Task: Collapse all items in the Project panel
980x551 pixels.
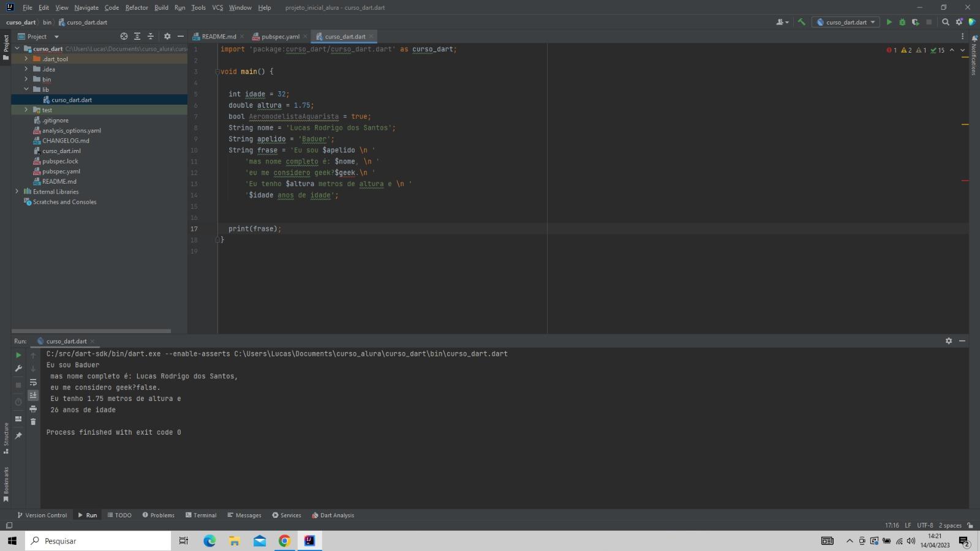Action: pos(151,36)
